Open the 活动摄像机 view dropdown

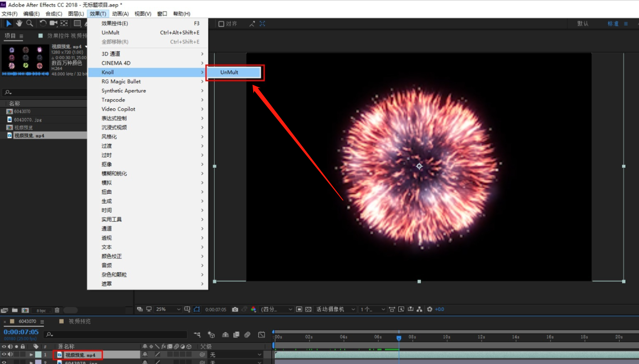[x=336, y=310]
